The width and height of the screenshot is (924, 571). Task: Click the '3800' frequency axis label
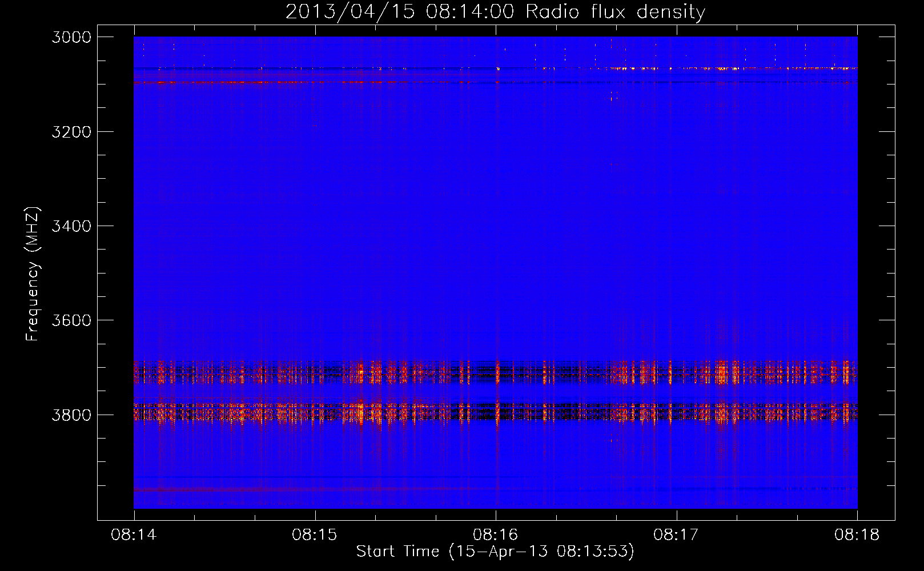pyautogui.click(x=71, y=415)
